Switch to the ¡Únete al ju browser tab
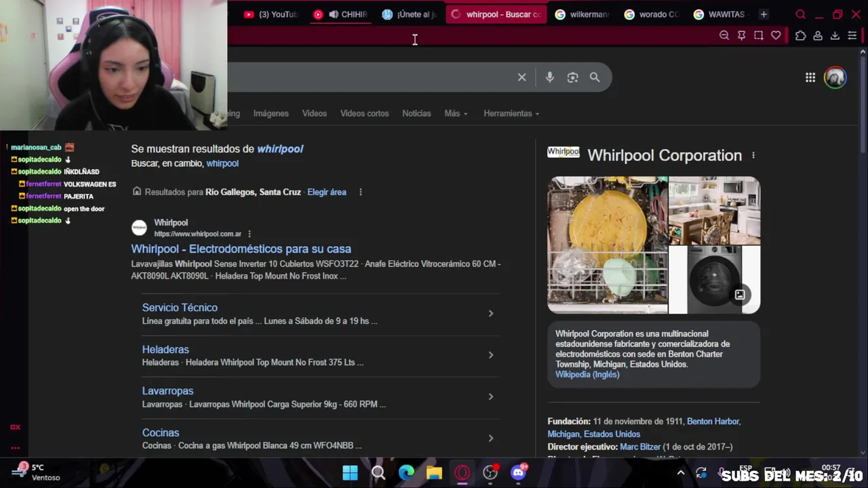 [409, 14]
